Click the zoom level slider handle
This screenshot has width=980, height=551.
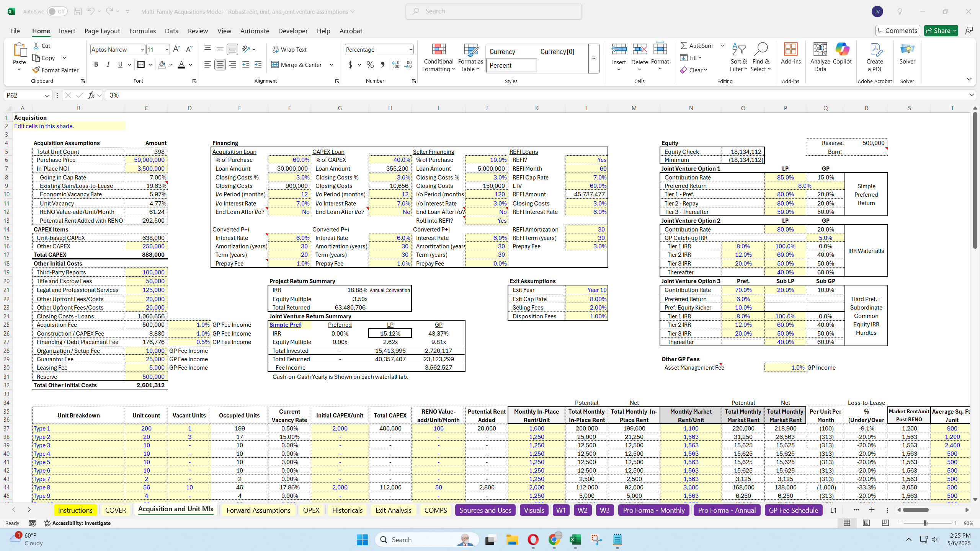[925, 523]
